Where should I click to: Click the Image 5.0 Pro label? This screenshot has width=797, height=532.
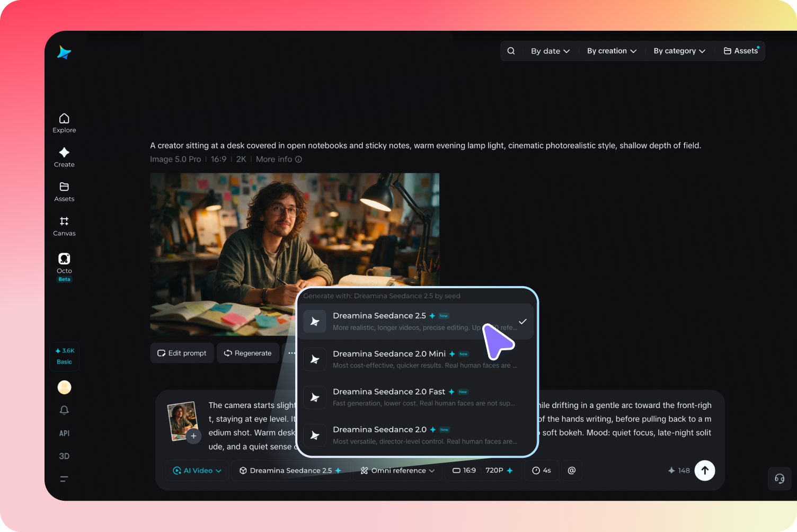175,159
